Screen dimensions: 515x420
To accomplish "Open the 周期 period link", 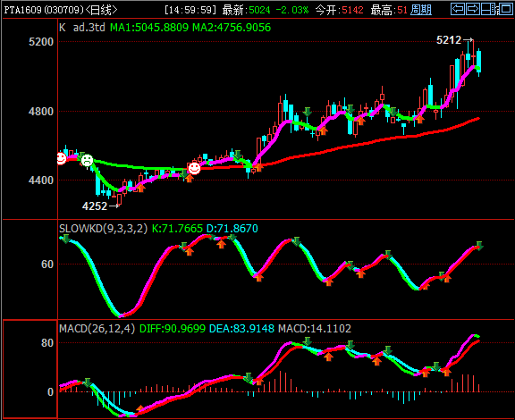I will point(421,10).
